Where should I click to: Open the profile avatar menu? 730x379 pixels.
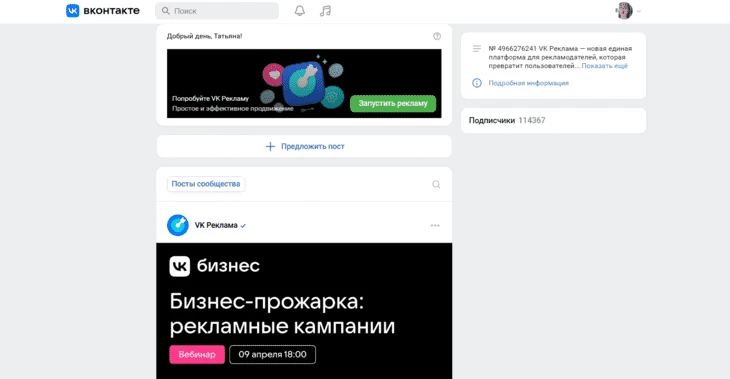[x=624, y=11]
